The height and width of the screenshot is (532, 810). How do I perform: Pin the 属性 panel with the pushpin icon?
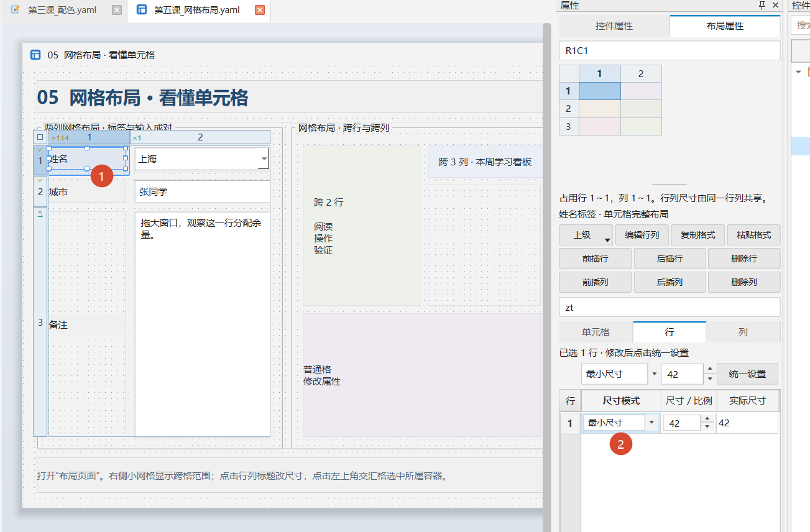[x=762, y=5]
